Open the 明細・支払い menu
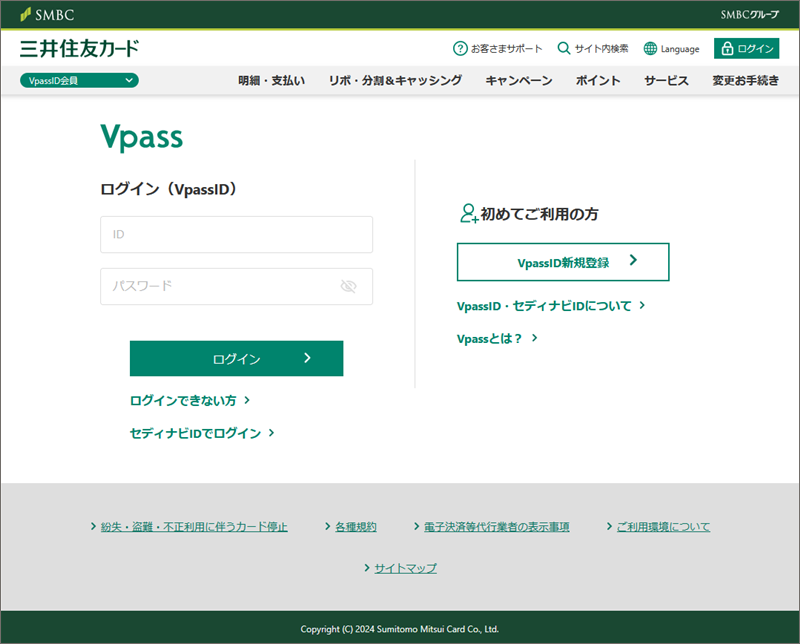Viewport: 800px width, 644px height. [271, 81]
